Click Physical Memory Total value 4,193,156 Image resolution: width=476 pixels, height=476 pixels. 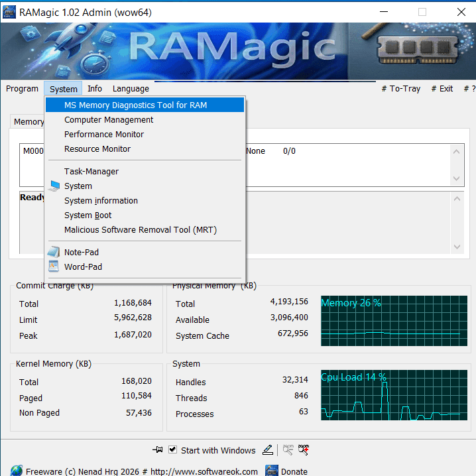click(289, 302)
